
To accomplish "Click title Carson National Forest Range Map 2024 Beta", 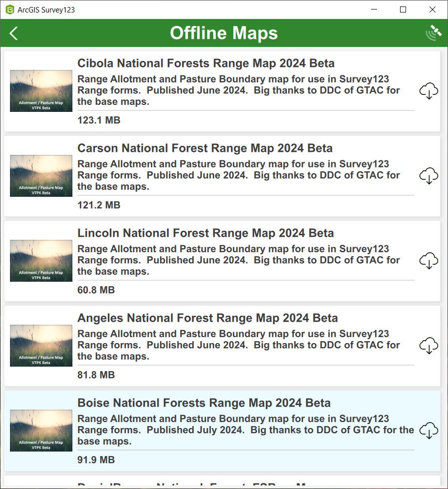I will (205, 148).
